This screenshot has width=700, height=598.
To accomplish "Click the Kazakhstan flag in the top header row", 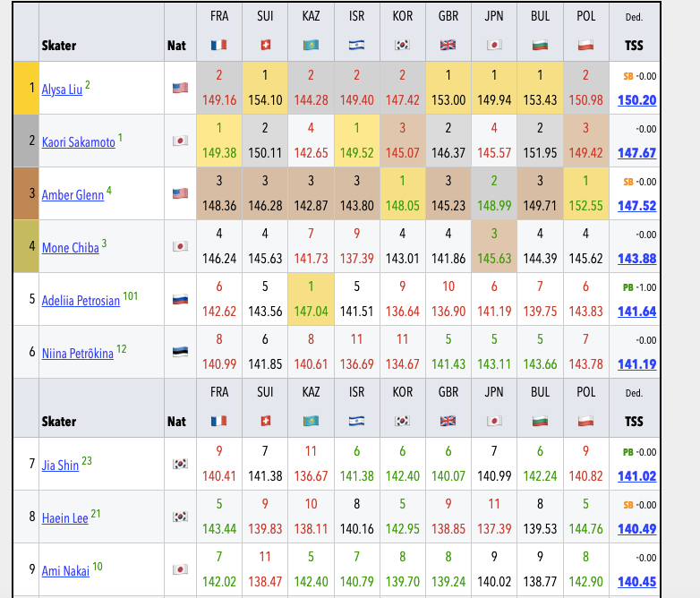I will (311, 45).
